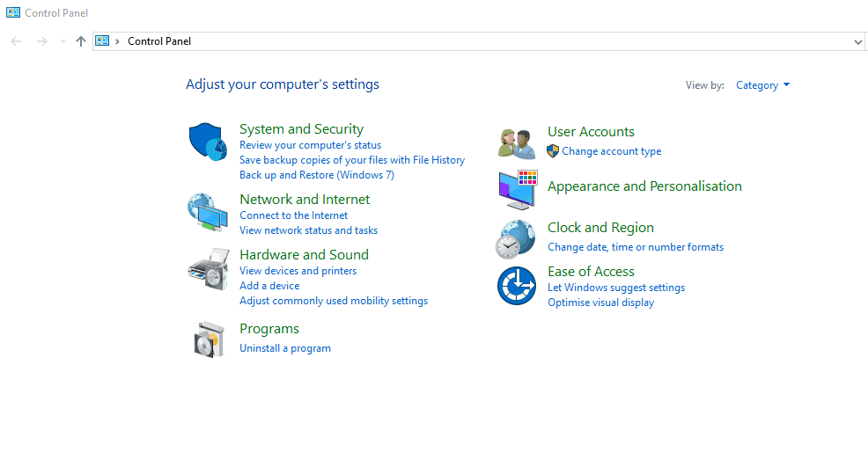The width and height of the screenshot is (868, 474).
Task: Click the Control Panel title bar icon
Action: click(x=13, y=12)
